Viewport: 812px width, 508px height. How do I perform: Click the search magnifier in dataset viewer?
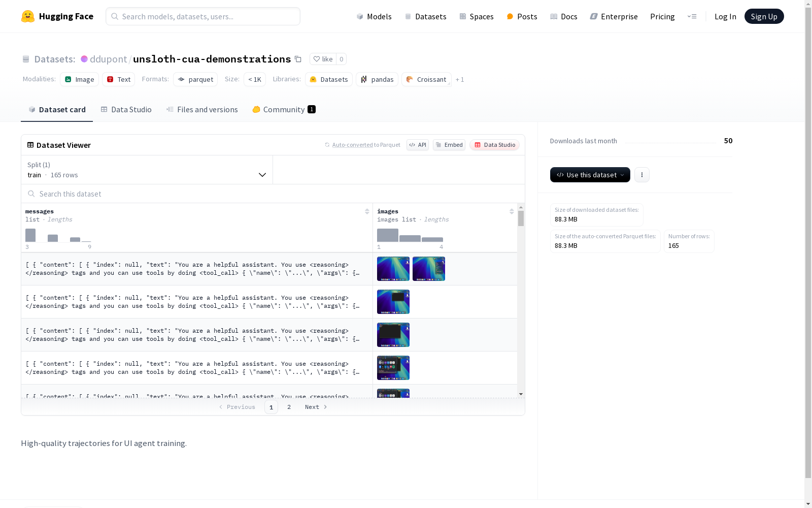31,194
